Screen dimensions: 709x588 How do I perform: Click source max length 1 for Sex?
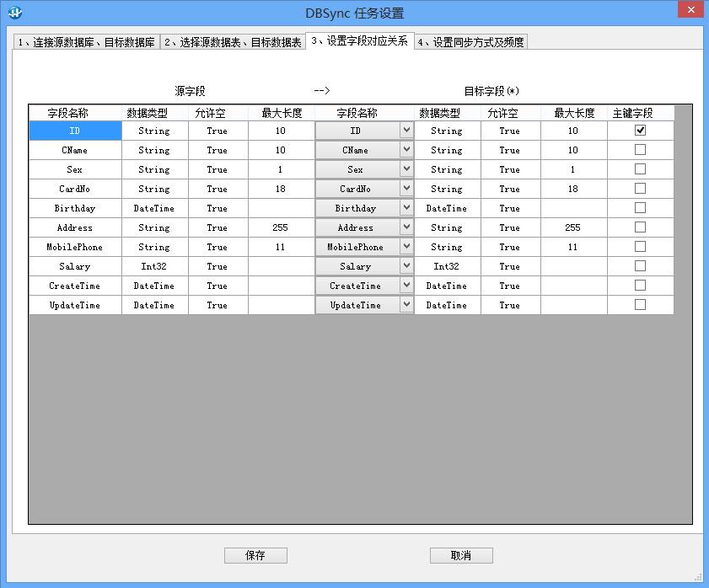[281, 169]
